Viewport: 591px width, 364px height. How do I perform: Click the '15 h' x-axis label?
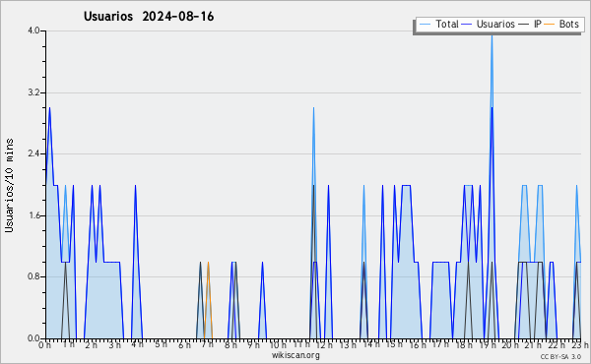[x=394, y=344]
